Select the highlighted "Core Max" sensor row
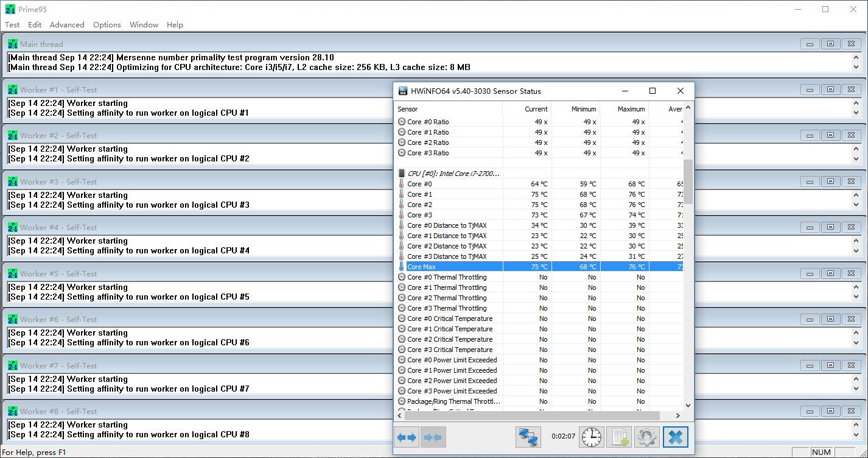This screenshot has width=868, height=458. [539, 267]
